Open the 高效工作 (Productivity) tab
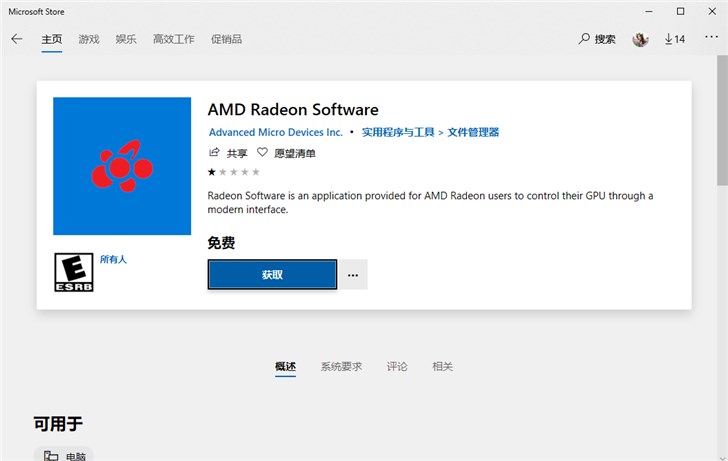Screen dimensions: 728x461 coord(173,39)
